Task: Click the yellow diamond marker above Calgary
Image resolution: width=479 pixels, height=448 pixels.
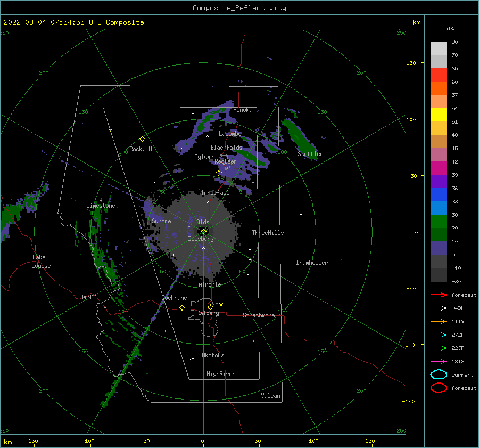Action: (x=210, y=307)
